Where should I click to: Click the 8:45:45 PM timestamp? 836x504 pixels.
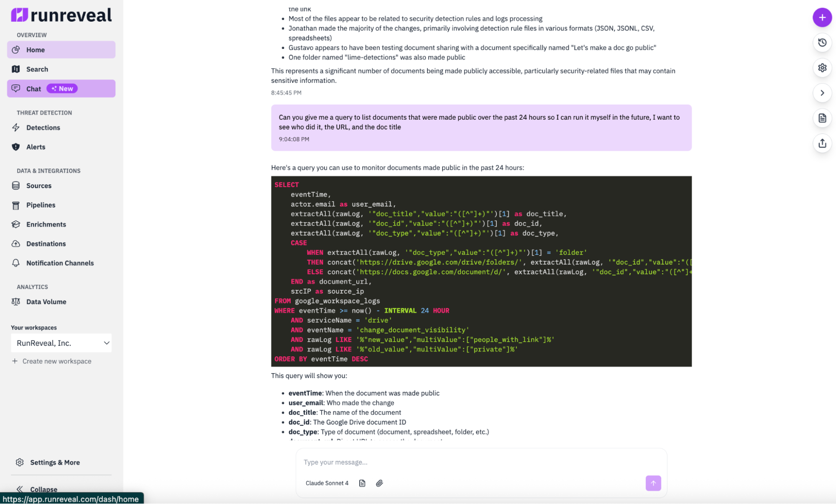pos(286,93)
